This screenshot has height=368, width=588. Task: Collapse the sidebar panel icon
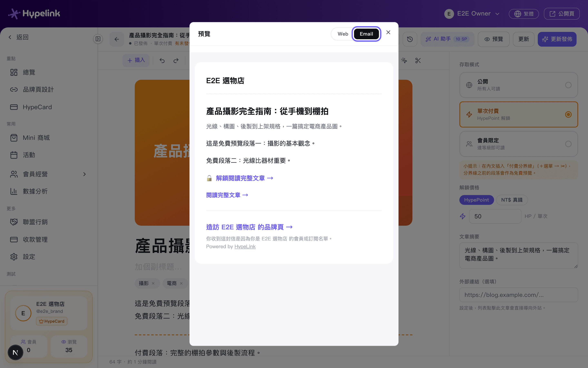pyautogui.click(x=98, y=39)
